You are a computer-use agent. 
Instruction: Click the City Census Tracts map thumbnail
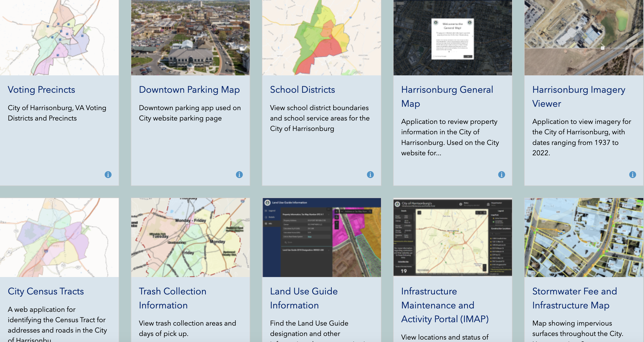coord(59,237)
